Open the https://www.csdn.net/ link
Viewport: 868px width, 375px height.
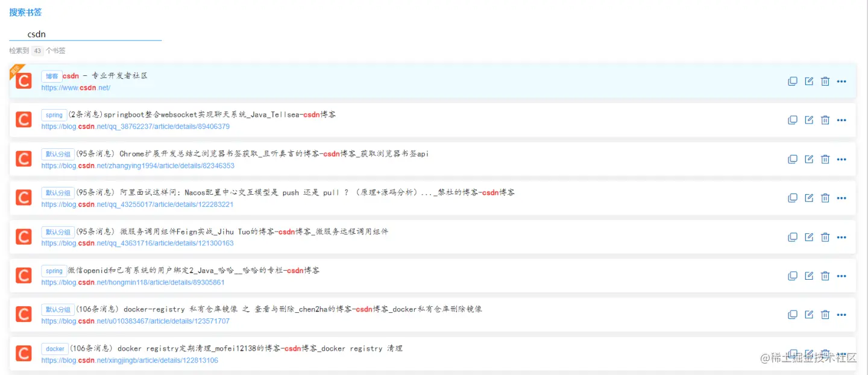click(x=76, y=87)
